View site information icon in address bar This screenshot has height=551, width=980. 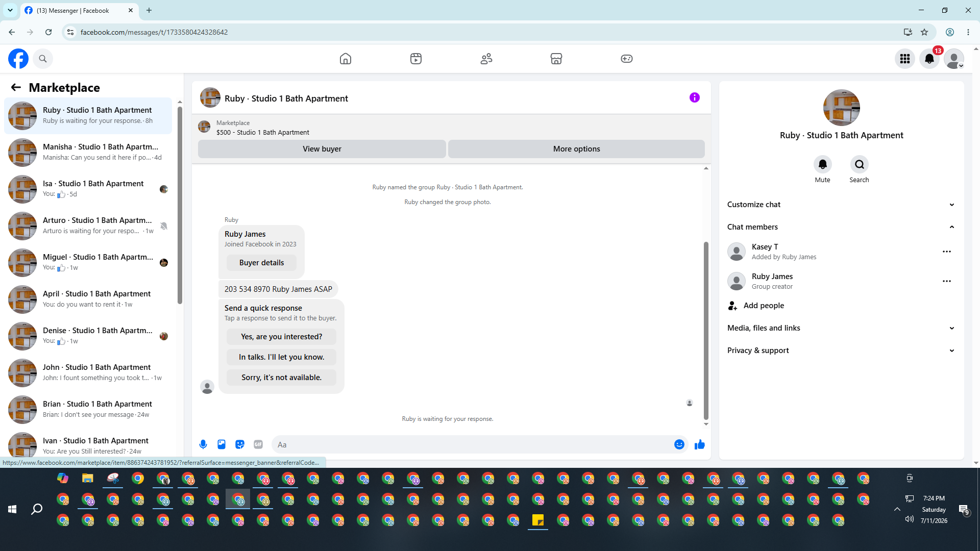70,32
